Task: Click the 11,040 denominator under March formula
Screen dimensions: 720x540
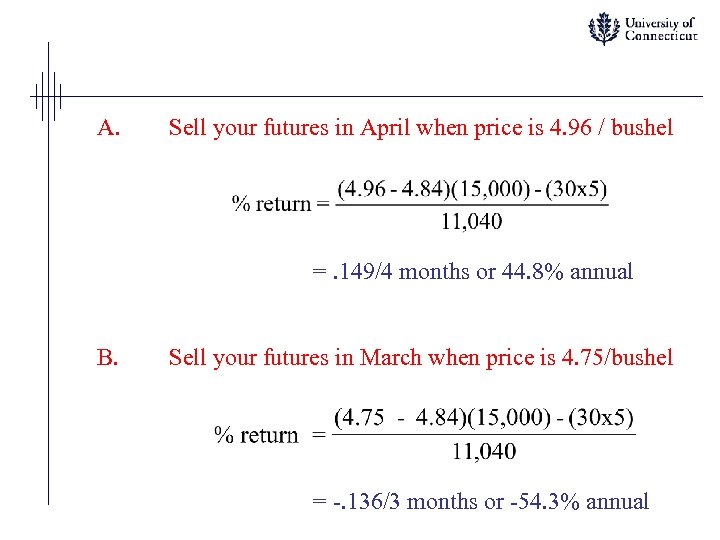Action: 483,452
